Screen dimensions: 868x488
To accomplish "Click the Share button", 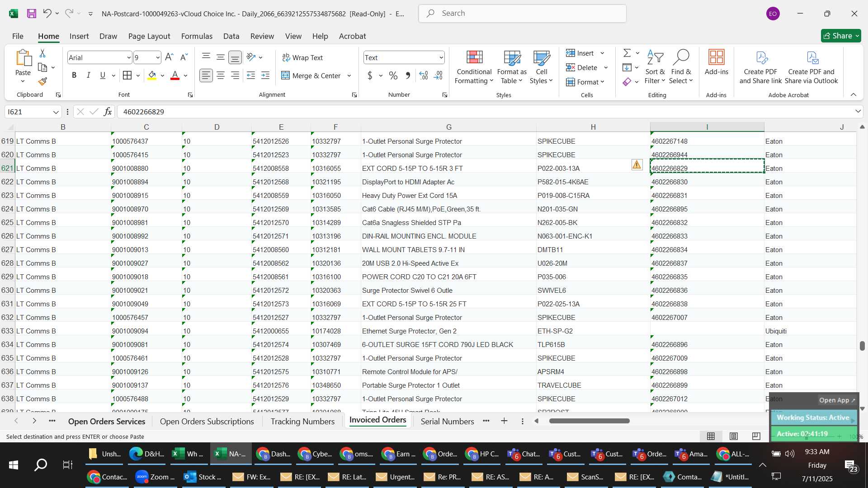I will pyautogui.click(x=841, y=36).
